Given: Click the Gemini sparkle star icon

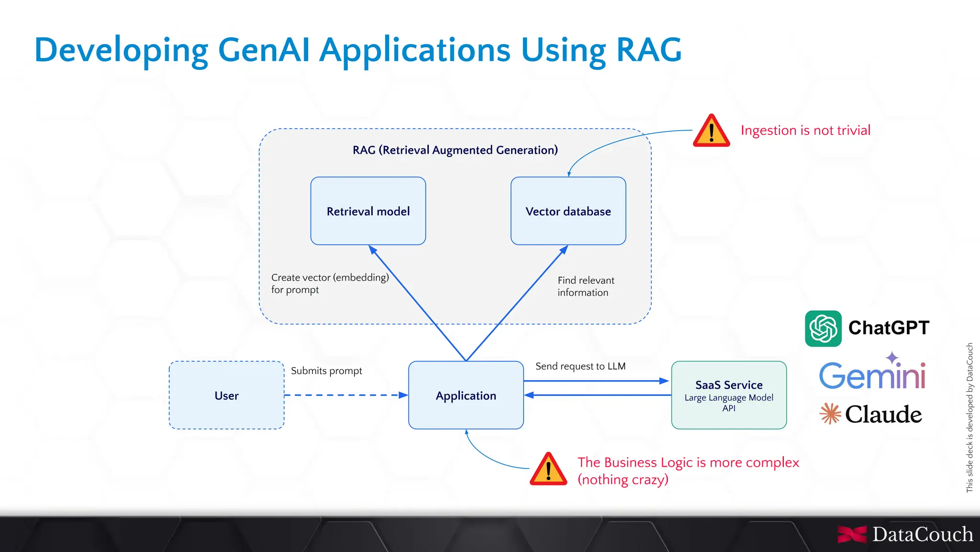Looking at the screenshot, I should click(892, 358).
